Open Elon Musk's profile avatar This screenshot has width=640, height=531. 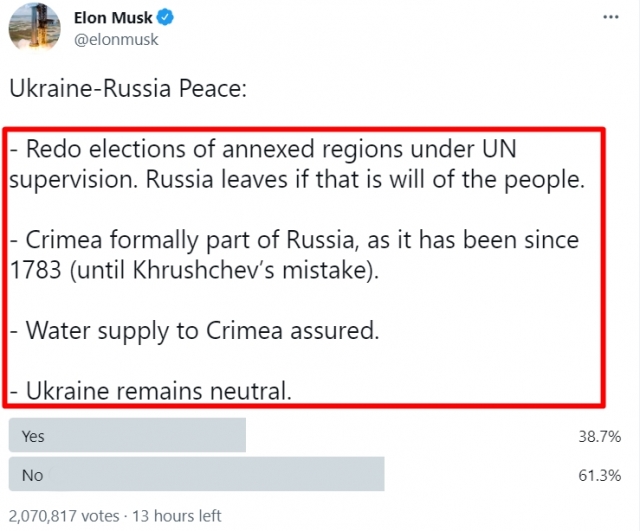tap(35, 28)
